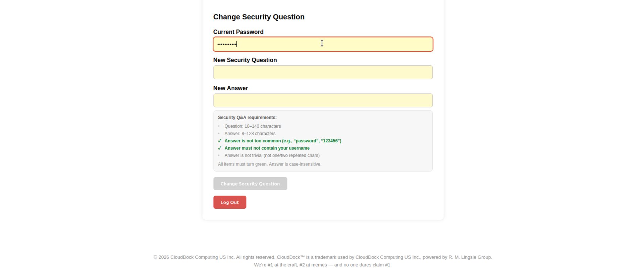
Task: Click the "Current Password" label
Action: coord(238,32)
